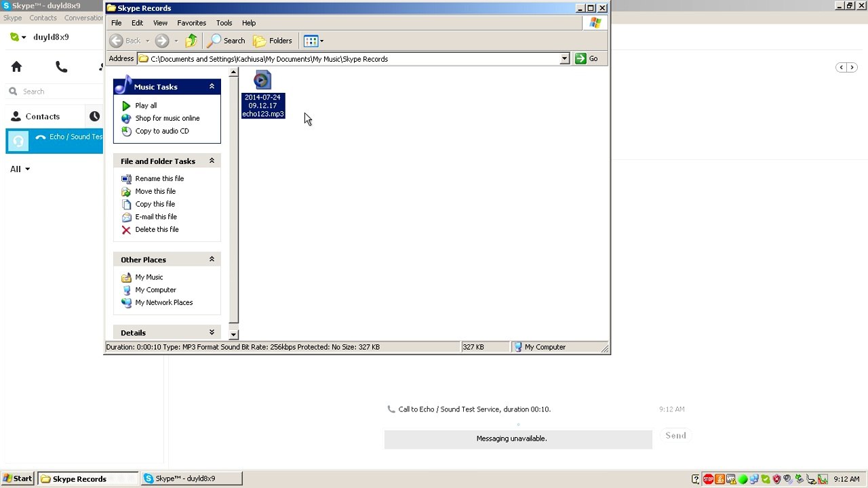Image resolution: width=868 pixels, height=488 pixels.
Task: Open the Windows Start menu
Action: (18, 479)
